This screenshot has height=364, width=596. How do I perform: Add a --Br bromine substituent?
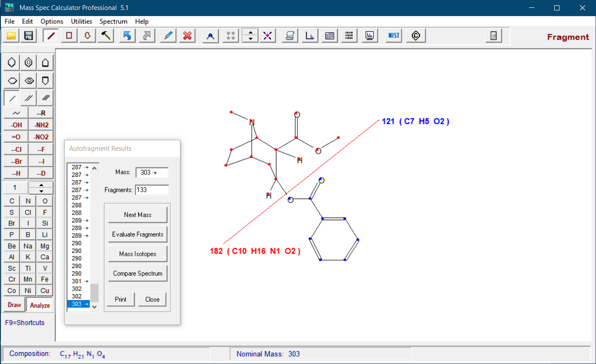(x=16, y=162)
